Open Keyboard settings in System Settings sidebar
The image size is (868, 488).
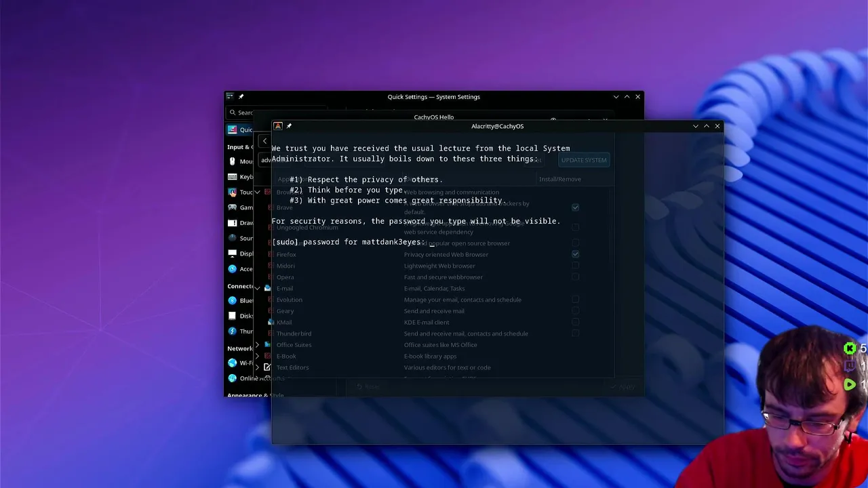click(x=239, y=177)
